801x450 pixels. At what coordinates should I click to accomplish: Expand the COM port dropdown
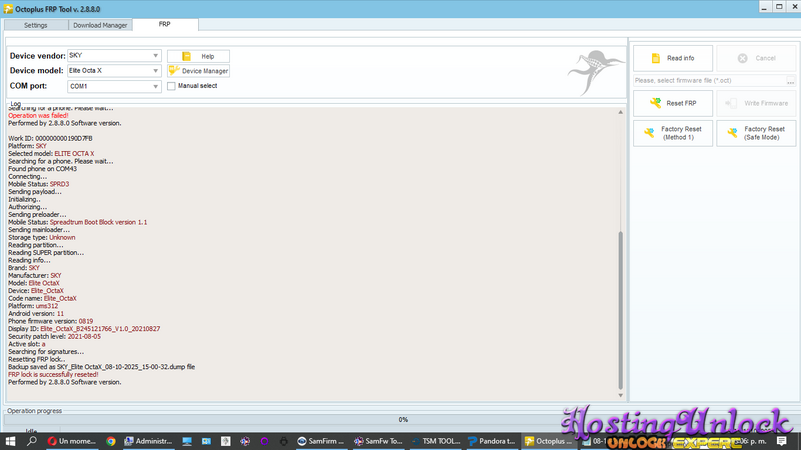coord(155,87)
